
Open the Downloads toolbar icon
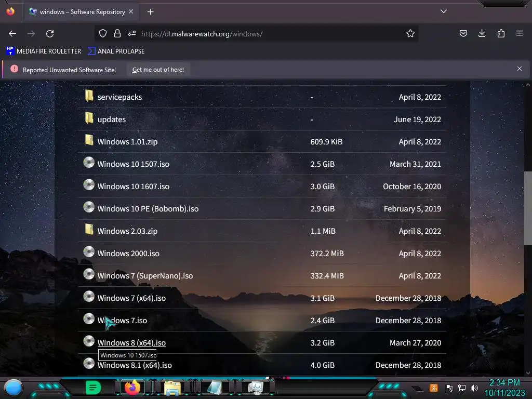482,33
